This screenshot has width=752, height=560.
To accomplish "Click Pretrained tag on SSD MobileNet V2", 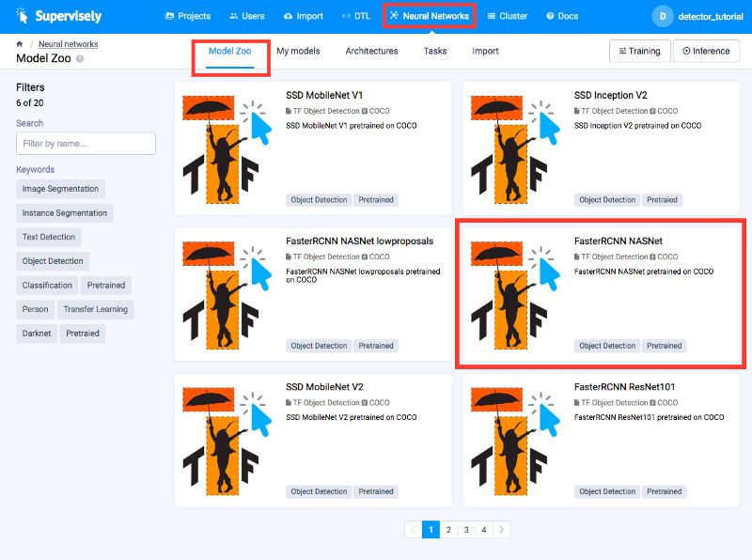I will tap(376, 491).
